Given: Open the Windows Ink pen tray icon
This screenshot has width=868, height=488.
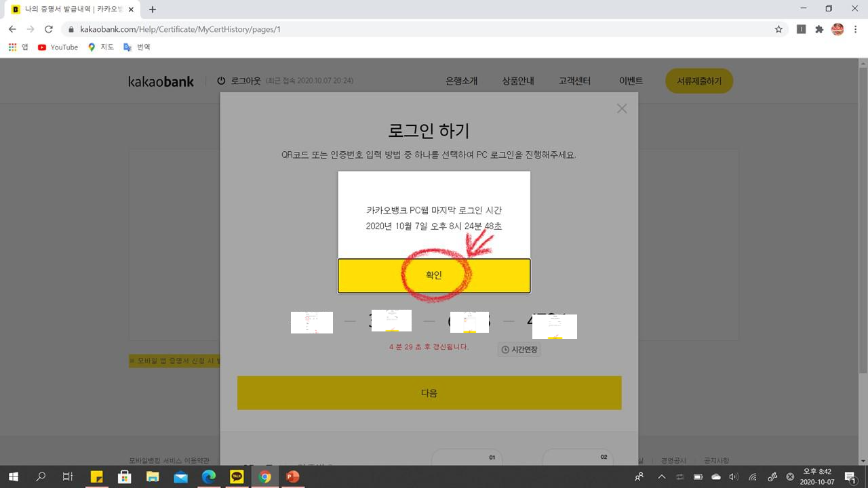Looking at the screenshot, I should [772, 476].
